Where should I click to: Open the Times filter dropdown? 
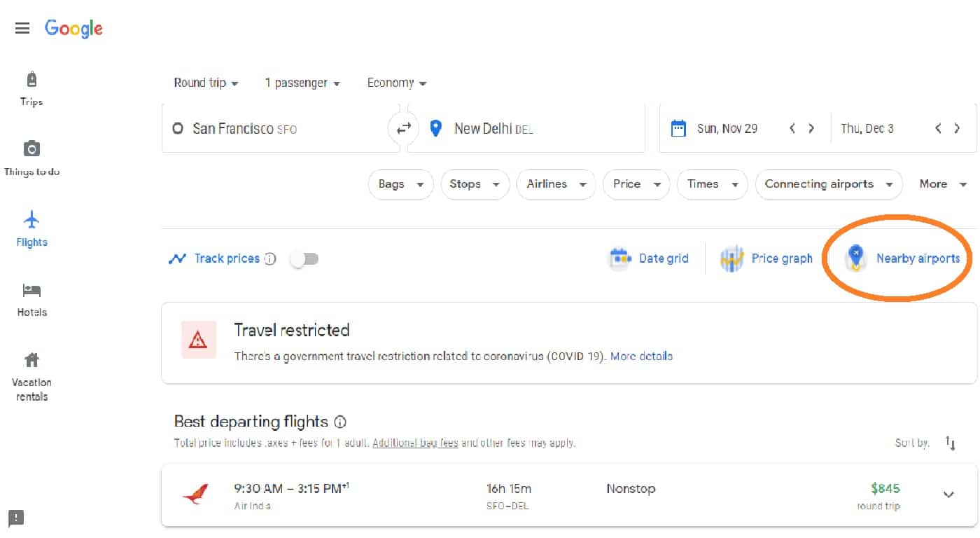713,184
